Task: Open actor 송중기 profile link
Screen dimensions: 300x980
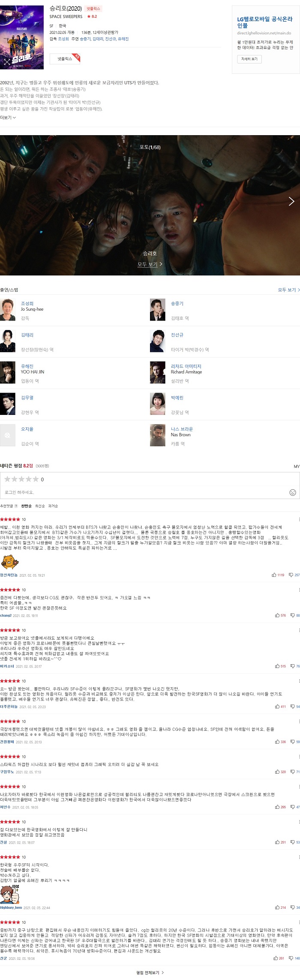Action: click(x=177, y=303)
